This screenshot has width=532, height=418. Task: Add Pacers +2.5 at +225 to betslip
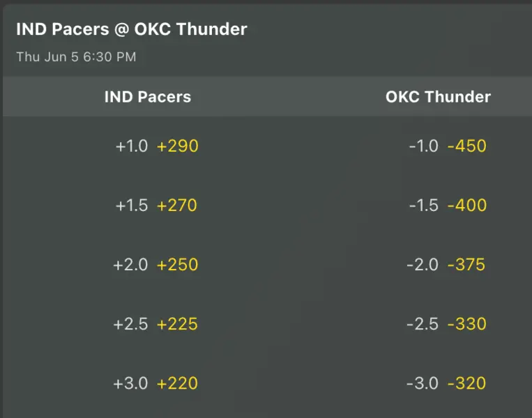(155, 324)
